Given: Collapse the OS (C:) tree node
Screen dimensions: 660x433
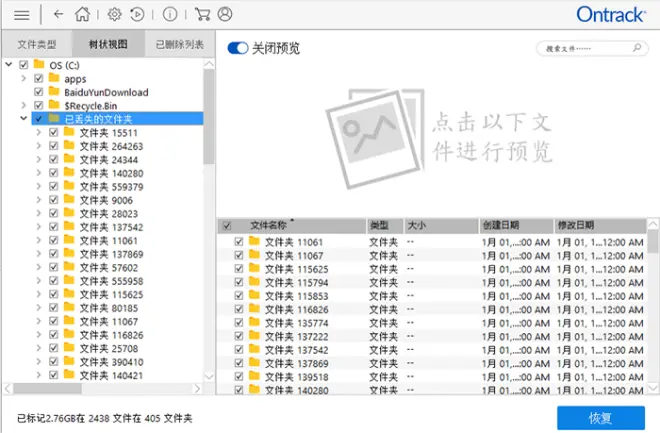Looking at the screenshot, I should pyautogui.click(x=8, y=64).
